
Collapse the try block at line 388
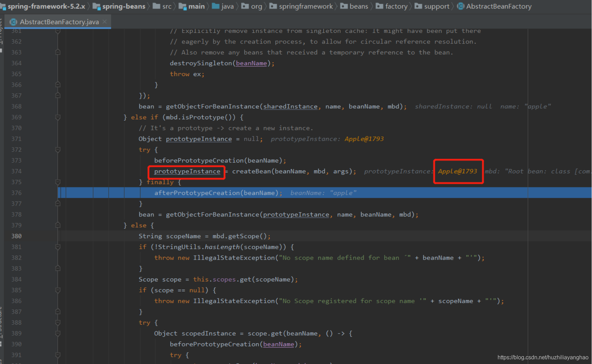(x=58, y=323)
